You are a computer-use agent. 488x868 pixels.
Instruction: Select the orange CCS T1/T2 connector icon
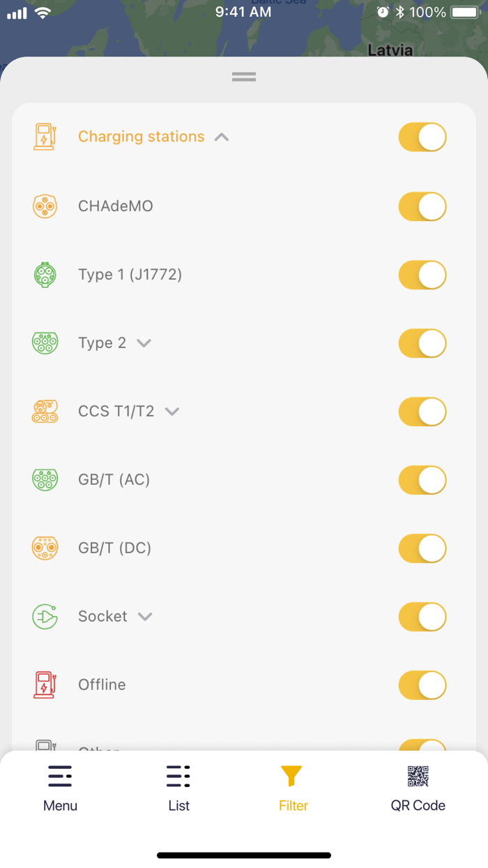coord(45,411)
